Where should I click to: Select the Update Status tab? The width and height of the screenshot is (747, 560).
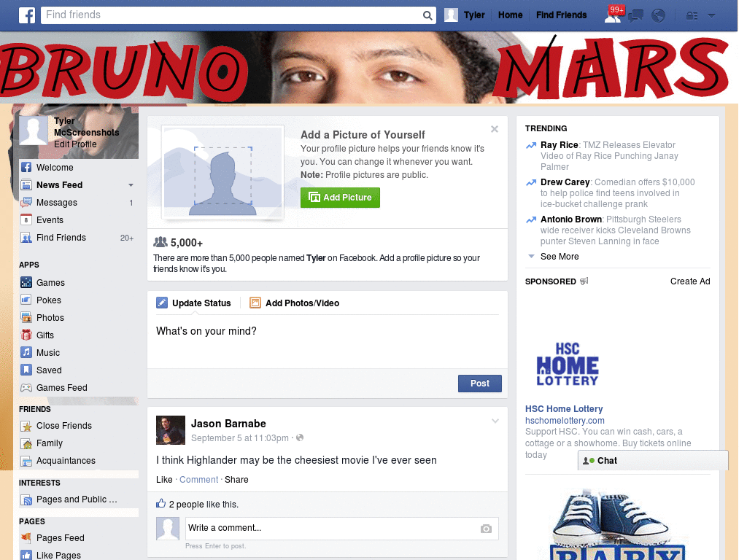pos(193,303)
